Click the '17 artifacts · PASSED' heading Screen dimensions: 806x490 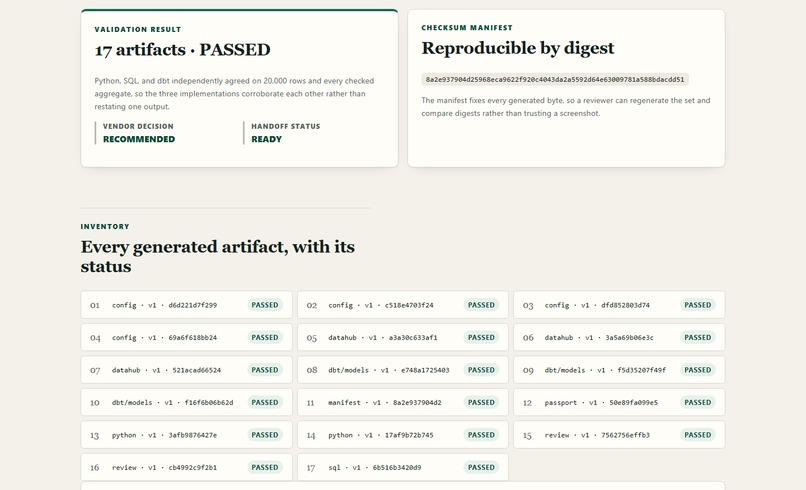click(182, 50)
